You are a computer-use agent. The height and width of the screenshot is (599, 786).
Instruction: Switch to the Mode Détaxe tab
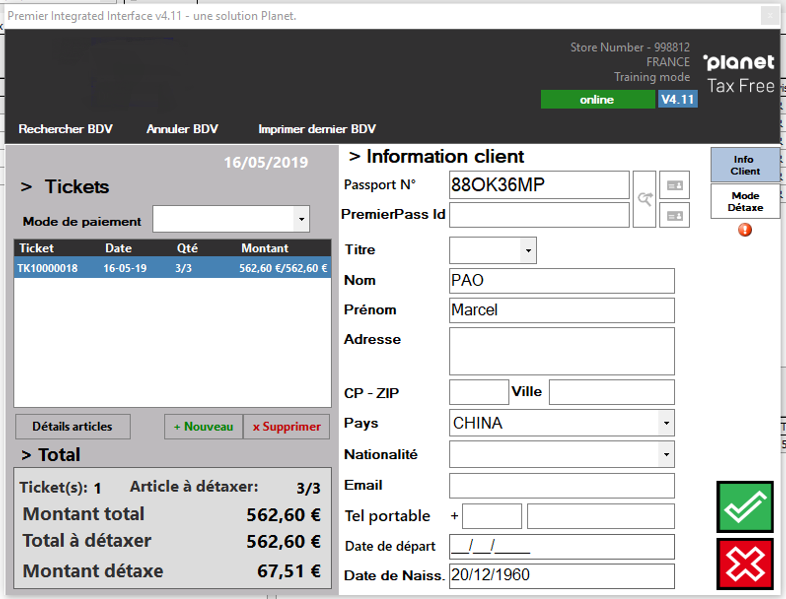click(745, 201)
